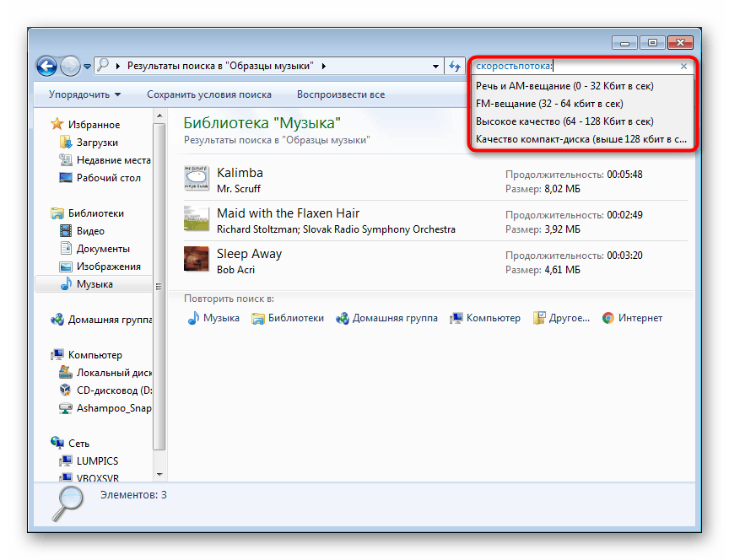Screen dimensions: 729x560
Task: Click the "Библиотека "Музыка"" heading
Action: [262, 123]
